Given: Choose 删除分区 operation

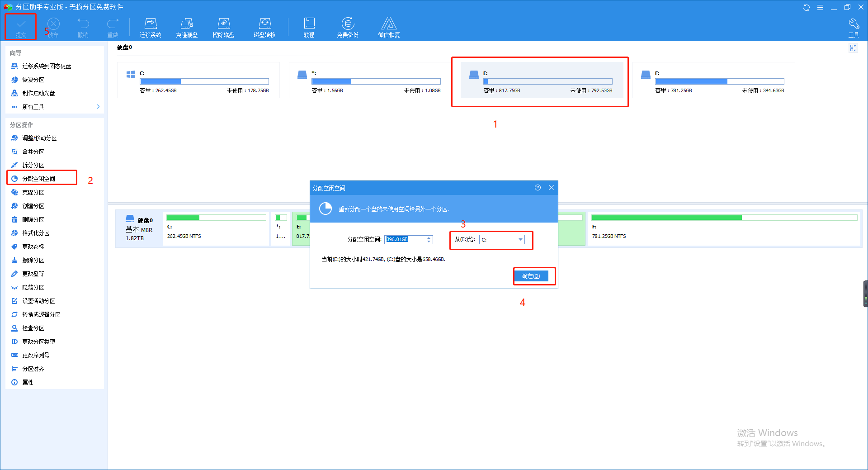Looking at the screenshot, I should [33, 219].
